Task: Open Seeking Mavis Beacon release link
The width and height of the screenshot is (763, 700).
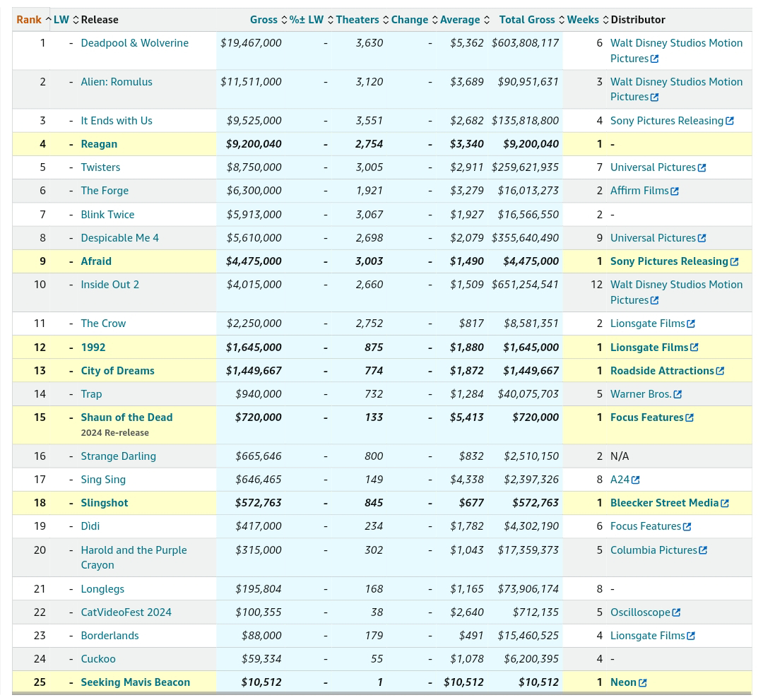Action: tap(135, 682)
